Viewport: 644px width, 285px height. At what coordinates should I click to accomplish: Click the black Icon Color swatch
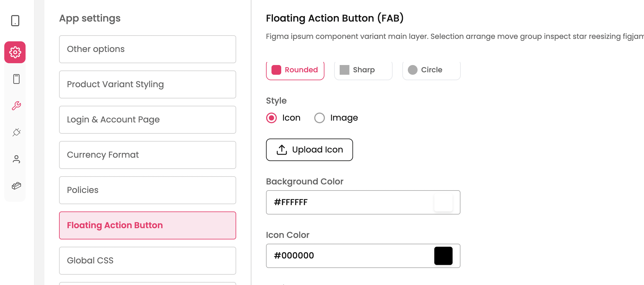(443, 256)
